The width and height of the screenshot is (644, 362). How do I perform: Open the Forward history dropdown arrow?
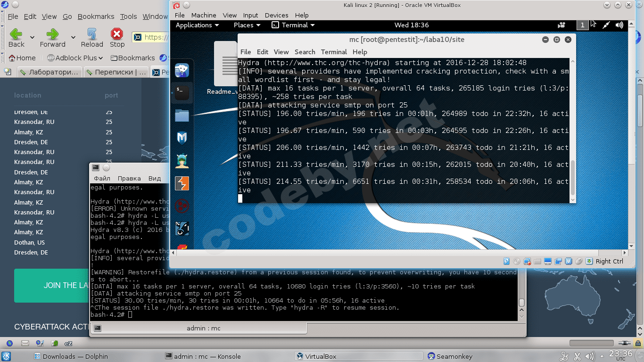click(73, 37)
